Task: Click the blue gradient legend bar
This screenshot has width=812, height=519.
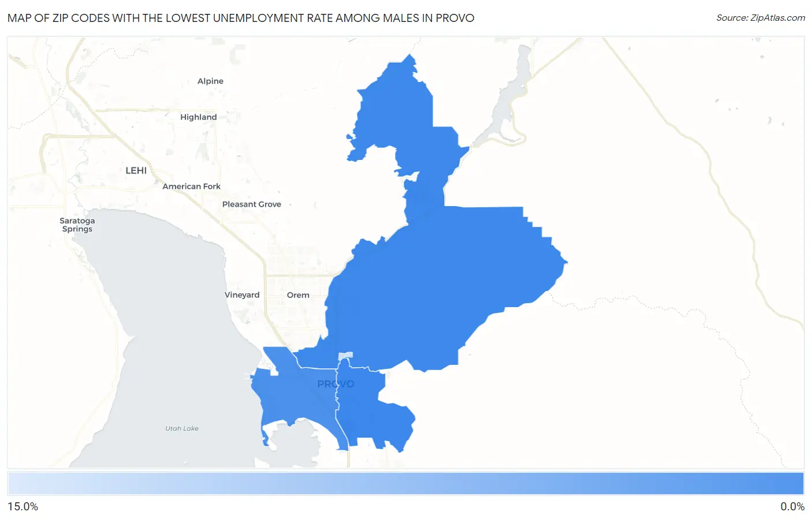Action: (406, 484)
